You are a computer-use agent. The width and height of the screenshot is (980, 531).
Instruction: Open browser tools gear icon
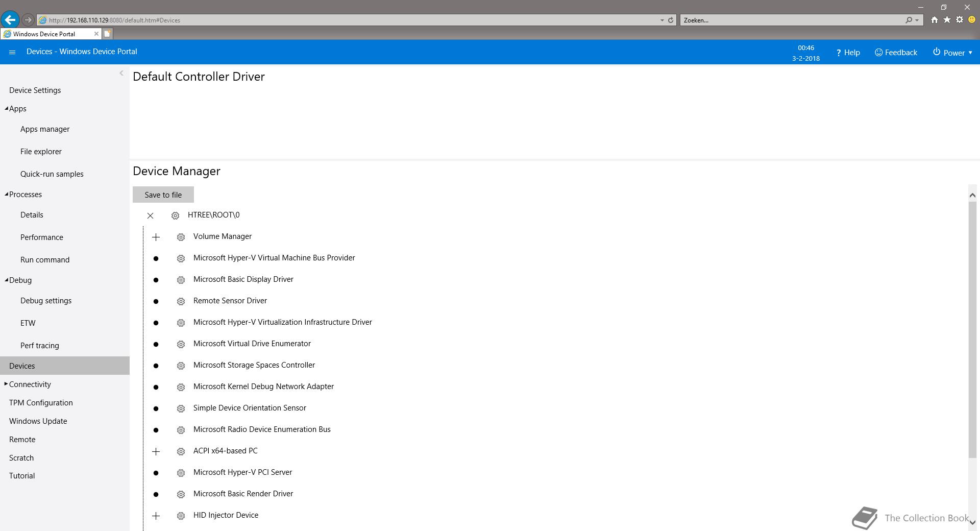coord(960,20)
